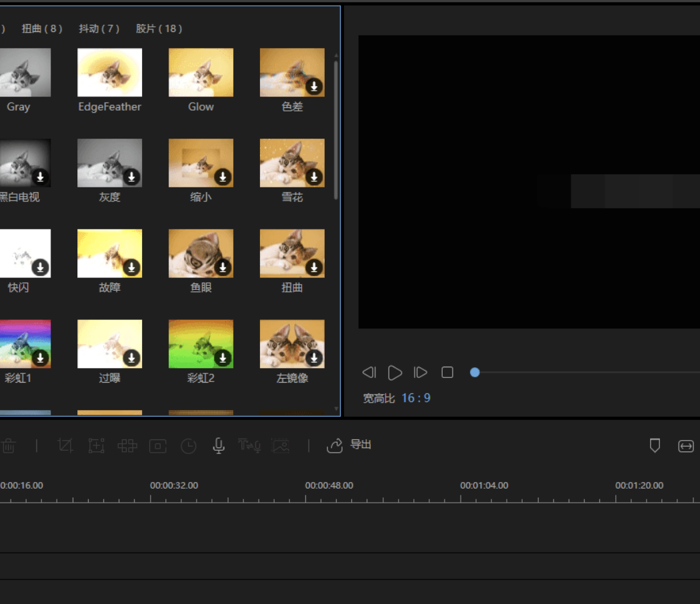Download the 黑白电视 effect
The height and width of the screenshot is (604, 700).
[x=40, y=177]
